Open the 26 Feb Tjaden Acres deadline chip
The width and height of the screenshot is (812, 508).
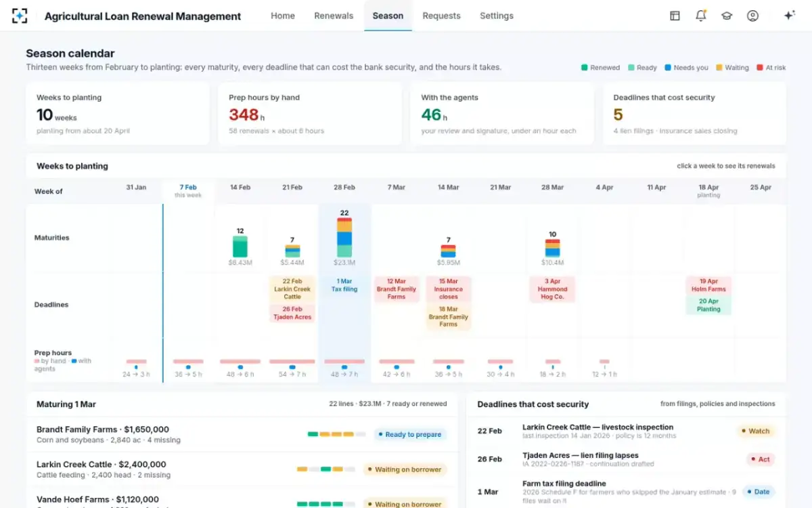(292, 313)
